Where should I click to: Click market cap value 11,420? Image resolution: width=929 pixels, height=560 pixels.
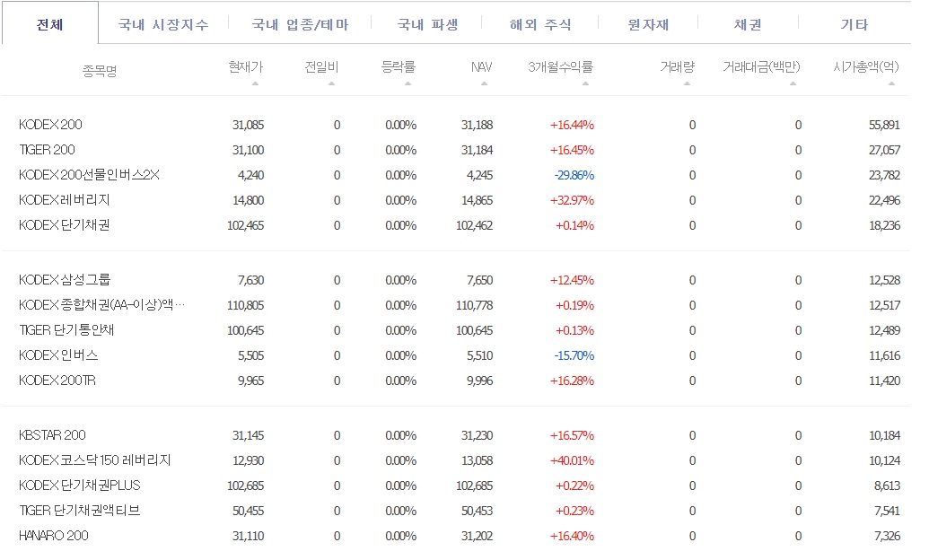[x=884, y=381]
